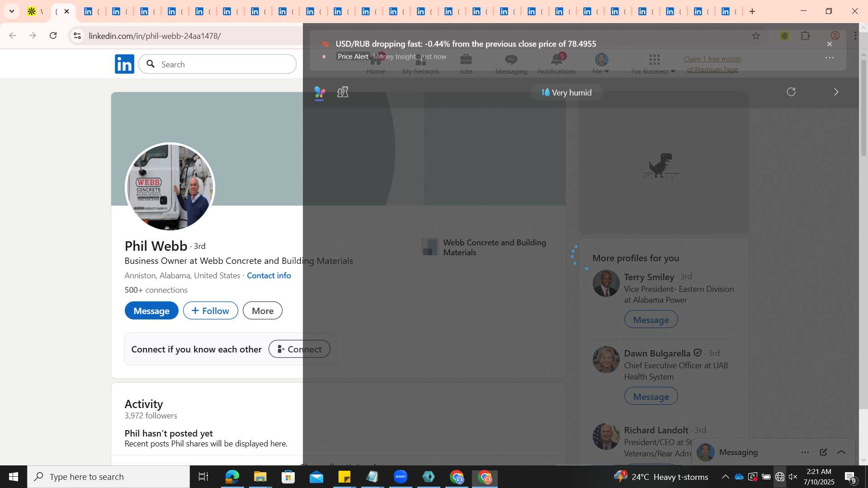Click the taskbar search box
868x488 pixels.
(108, 477)
